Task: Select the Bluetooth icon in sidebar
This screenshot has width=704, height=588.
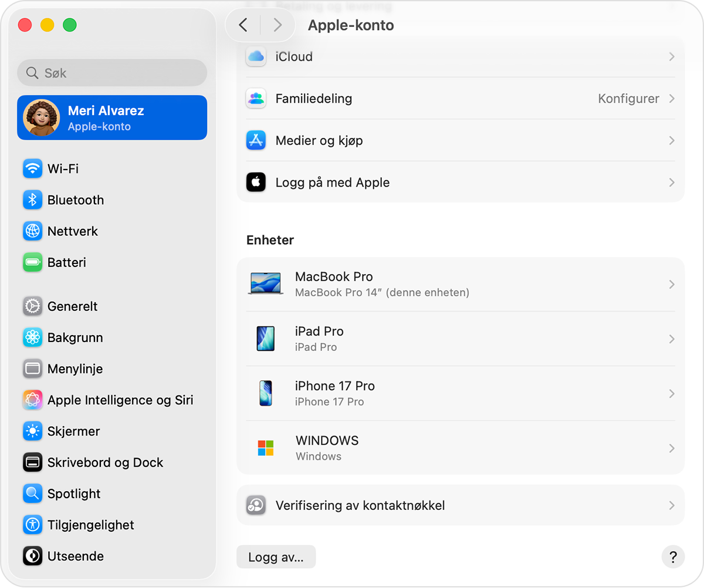Action: (33, 200)
